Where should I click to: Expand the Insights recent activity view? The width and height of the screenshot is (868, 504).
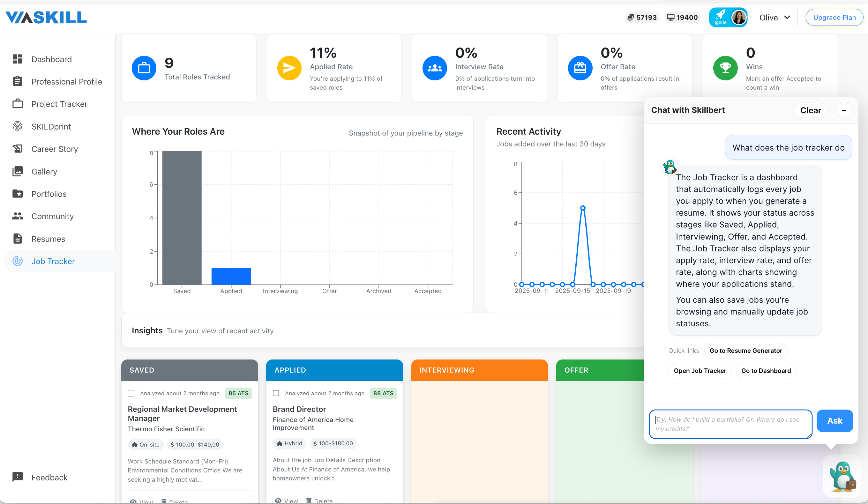click(x=147, y=330)
